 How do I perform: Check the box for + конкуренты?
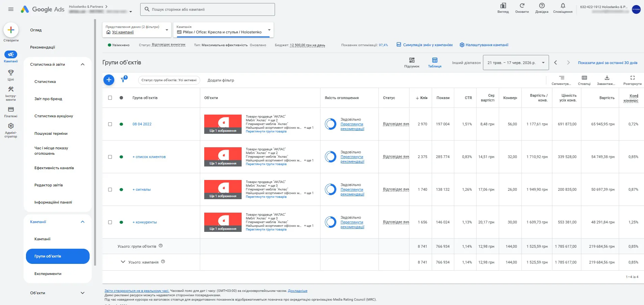110,222
